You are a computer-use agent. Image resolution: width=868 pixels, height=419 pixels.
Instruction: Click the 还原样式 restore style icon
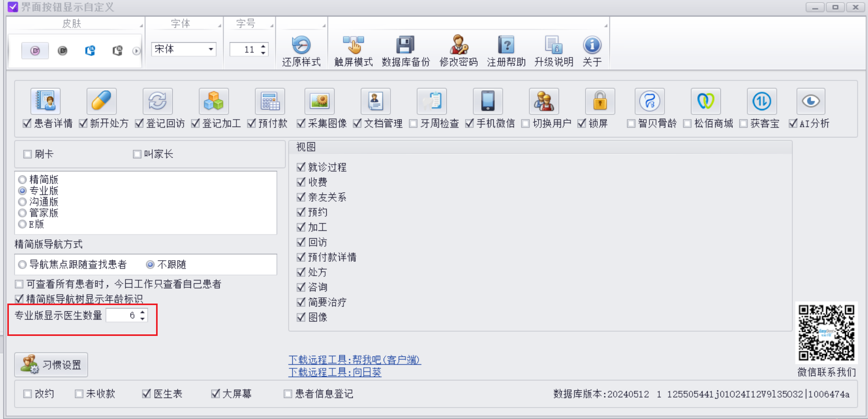click(301, 45)
